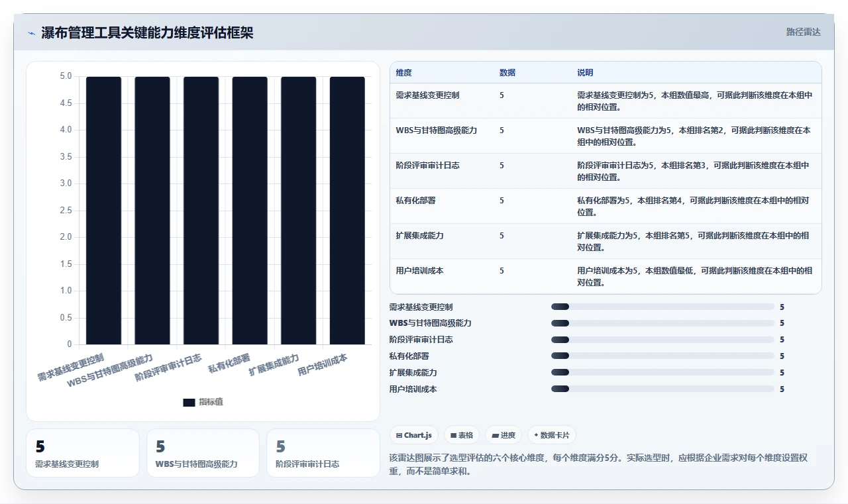Click the header logo icon beside the title
848x504 pixels.
(31, 33)
